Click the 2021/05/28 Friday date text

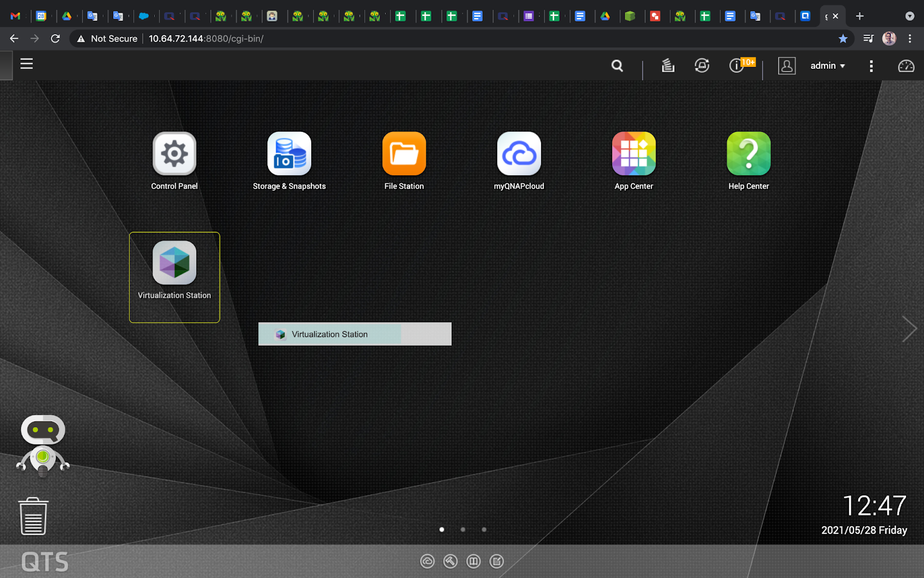pyautogui.click(x=864, y=530)
